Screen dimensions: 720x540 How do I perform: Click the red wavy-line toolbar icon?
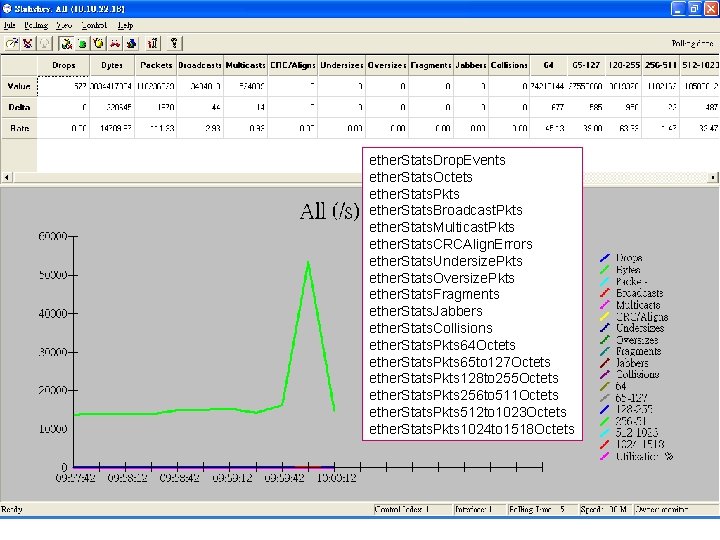click(x=115, y=43)
